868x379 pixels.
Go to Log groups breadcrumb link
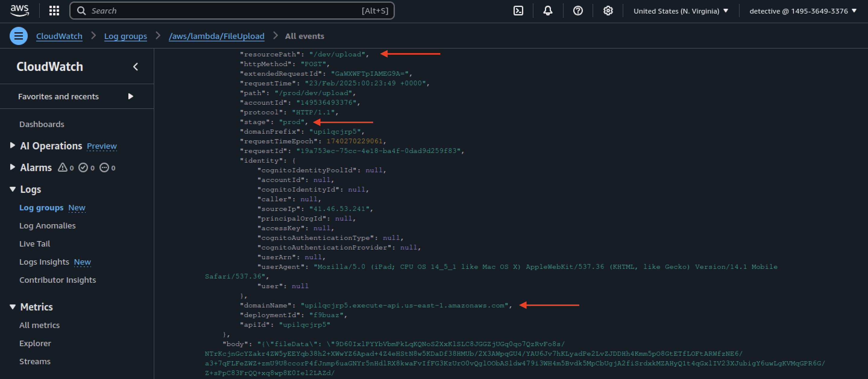tap(125, 36)
